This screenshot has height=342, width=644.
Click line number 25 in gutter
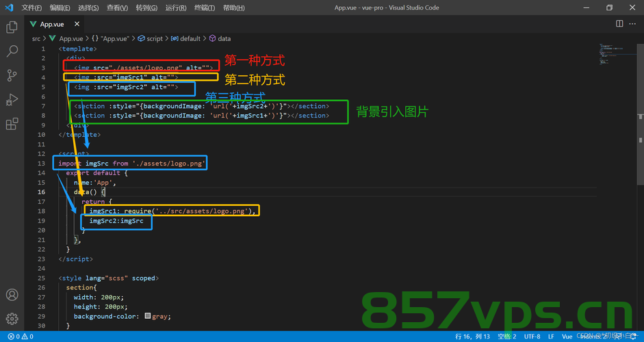click(x=42, y=278)
